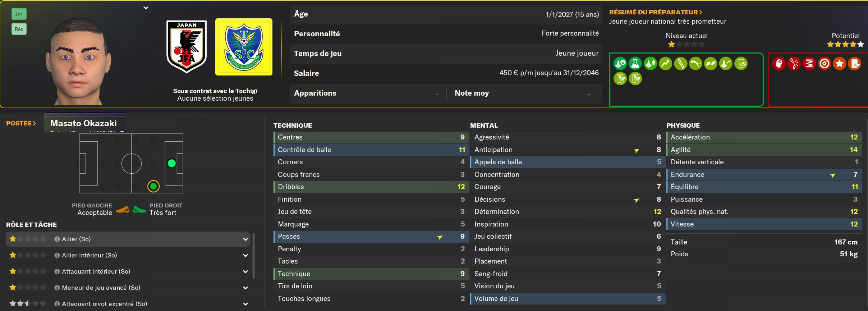The image size is (868, 311).
Task: Click the green chain link trait icon
Action: [680, 64]
